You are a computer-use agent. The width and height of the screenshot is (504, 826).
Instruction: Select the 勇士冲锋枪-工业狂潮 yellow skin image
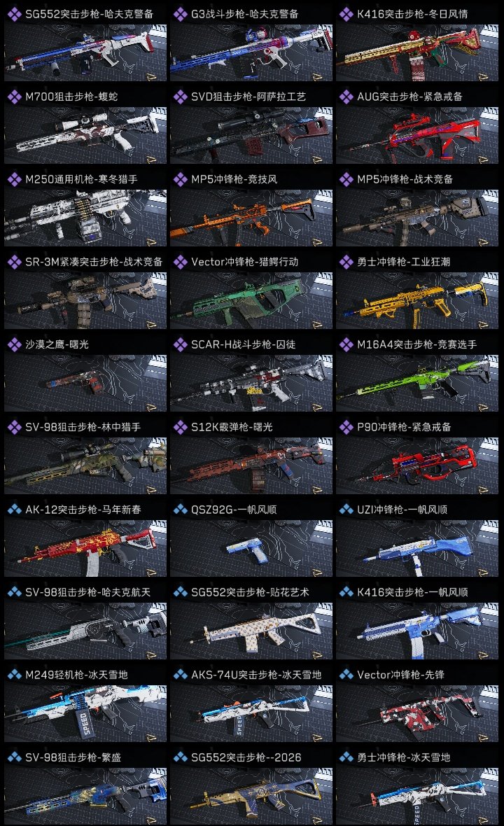pos(417,301)
